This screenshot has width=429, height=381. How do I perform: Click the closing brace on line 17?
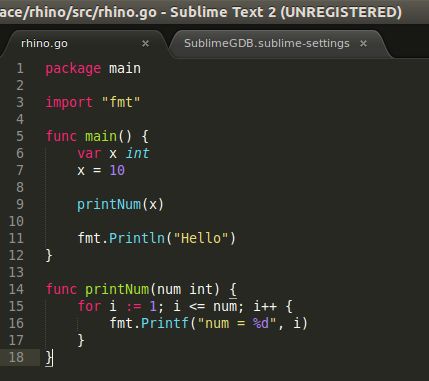tap(81, 340)
